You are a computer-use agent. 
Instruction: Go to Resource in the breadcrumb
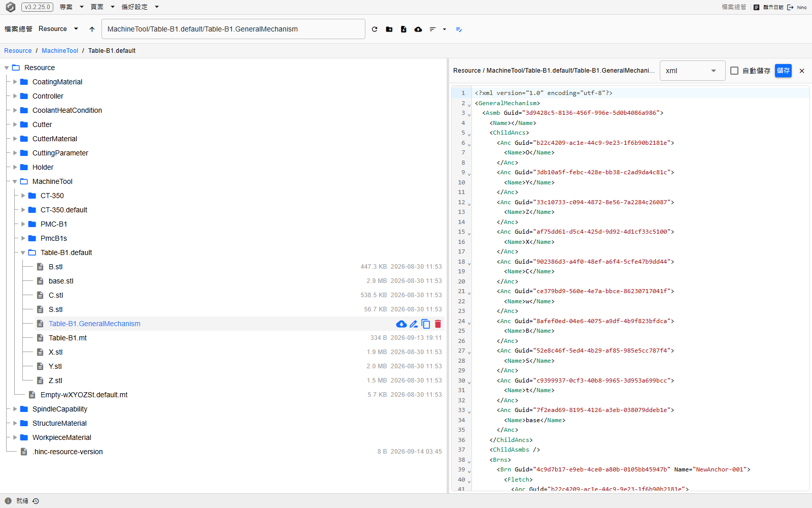click(18, 51)
